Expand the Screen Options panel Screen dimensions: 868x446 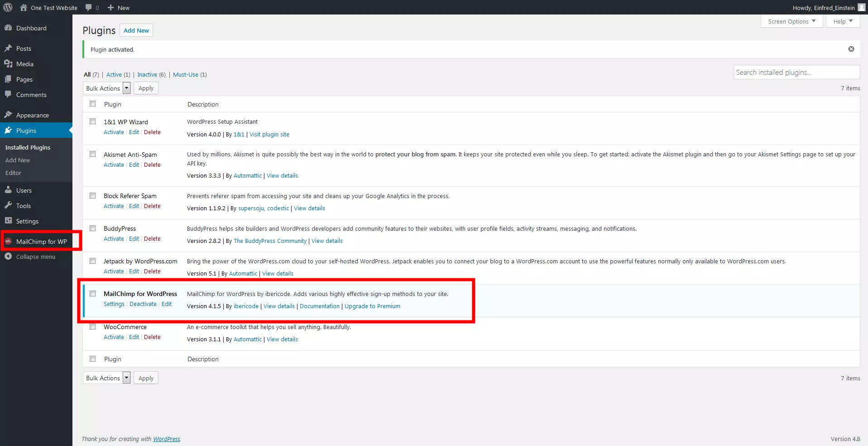point(791,21)
